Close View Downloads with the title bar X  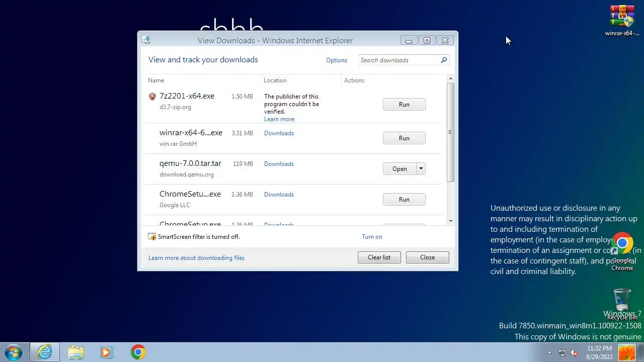coord(445,40)
